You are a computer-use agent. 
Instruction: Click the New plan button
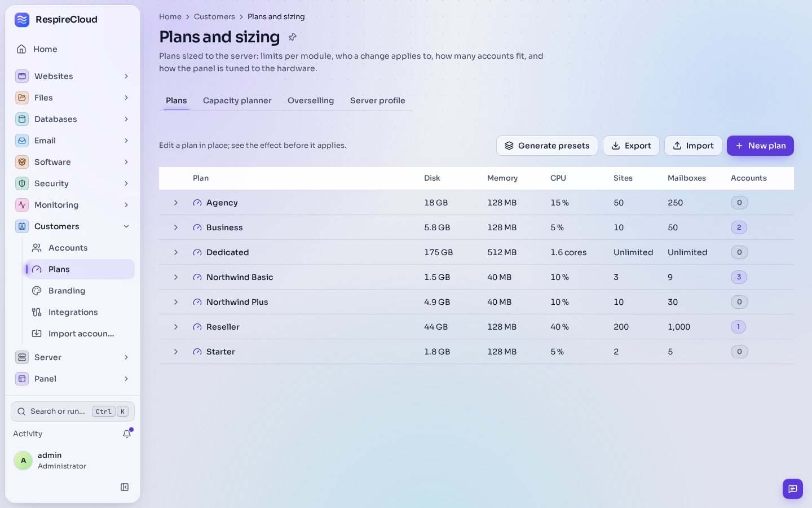760,146
